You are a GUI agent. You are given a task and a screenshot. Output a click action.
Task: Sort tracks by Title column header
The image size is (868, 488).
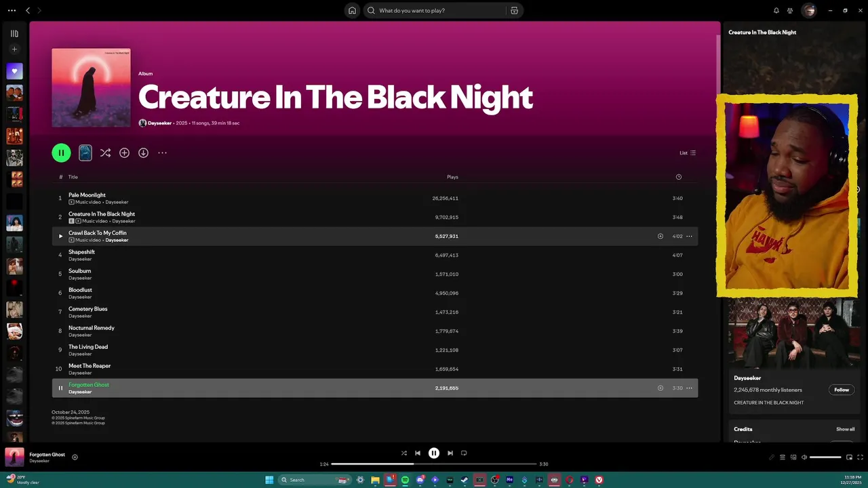point(73,177)
